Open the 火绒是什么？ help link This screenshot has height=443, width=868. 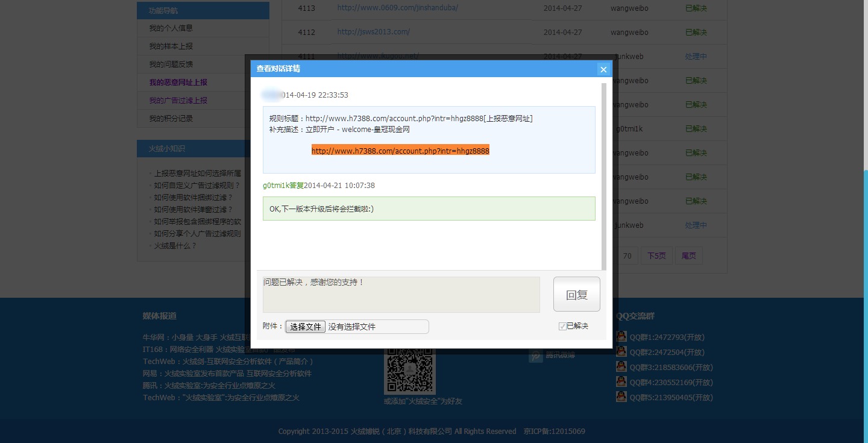tap(175, 246)
